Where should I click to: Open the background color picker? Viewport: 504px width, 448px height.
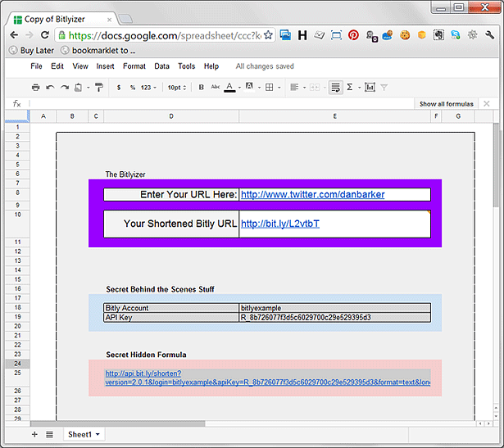[249, 87]
